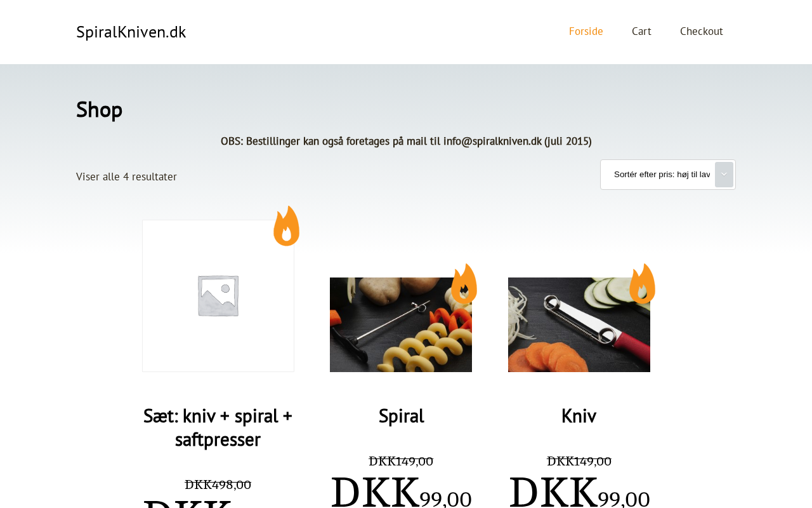Click the flame sale badge on Spiral photo
The image size is (812, 508).
(464, 284)
